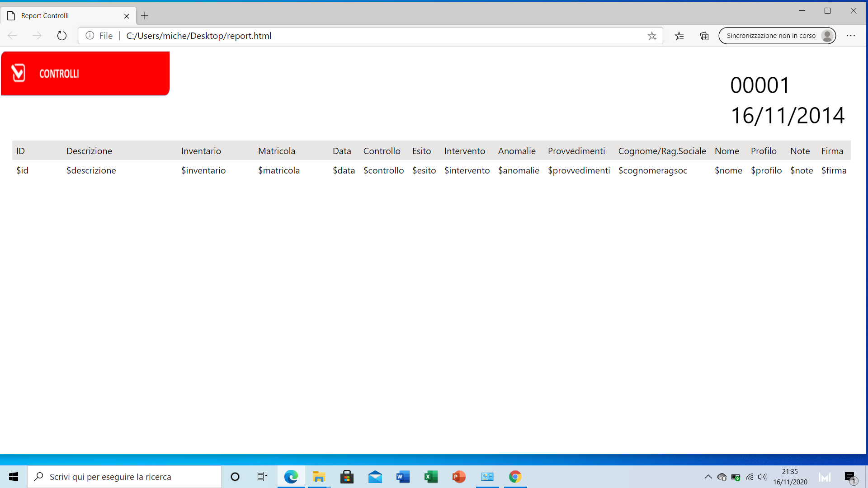
Task: Open the volume control in tray
Action: [762, 477]
